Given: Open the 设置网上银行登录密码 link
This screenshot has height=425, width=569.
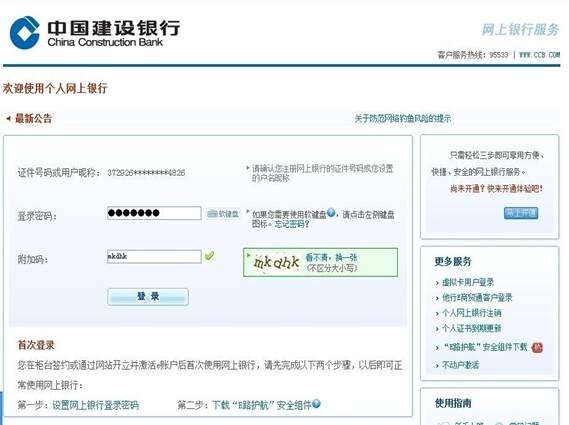Looking at the screenshot, I should 95,405.
